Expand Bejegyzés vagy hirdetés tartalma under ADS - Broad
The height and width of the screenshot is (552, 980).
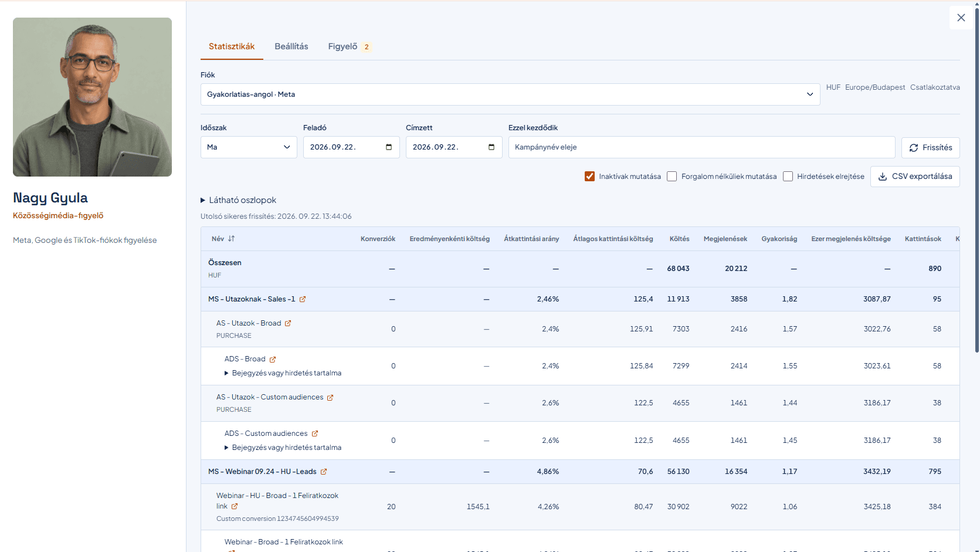[283, 373]
